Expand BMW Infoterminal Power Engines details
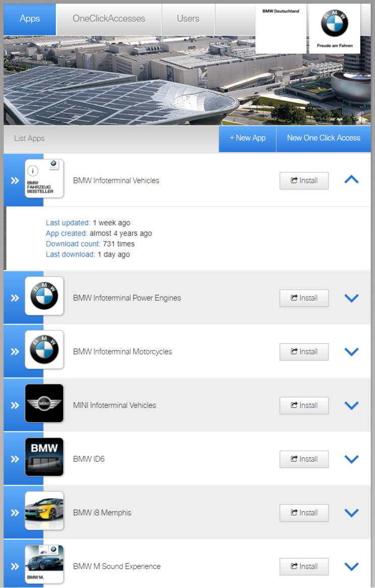Screen dimensions: 375x588 click(351, 298)
